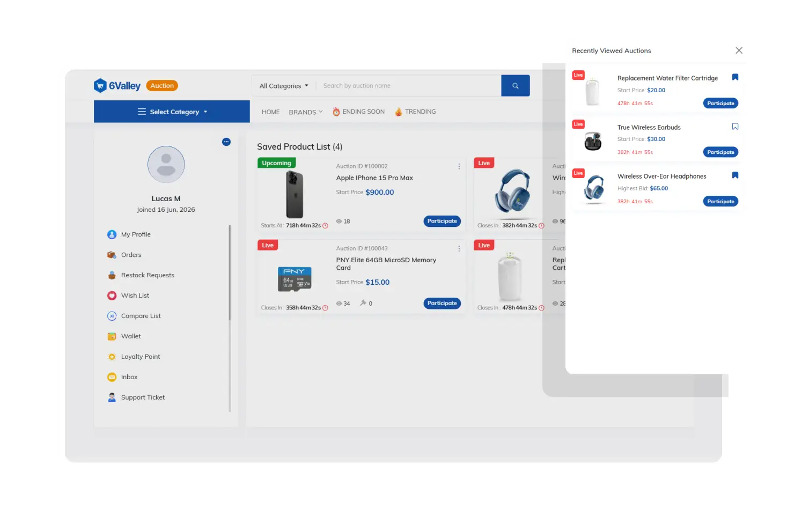
Task: Click the Support Ticket agent icon
Action: [x=112, y=397]
